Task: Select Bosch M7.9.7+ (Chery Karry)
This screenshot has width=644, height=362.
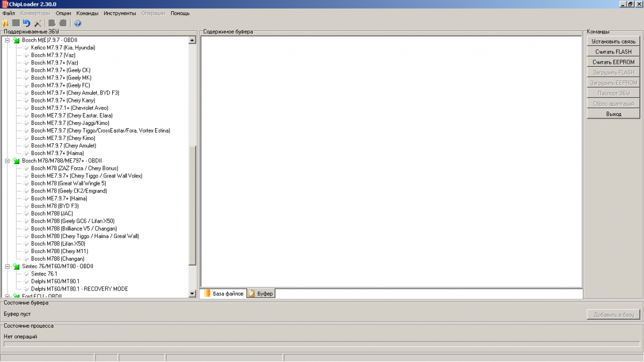Action: (x=63, y=100)
